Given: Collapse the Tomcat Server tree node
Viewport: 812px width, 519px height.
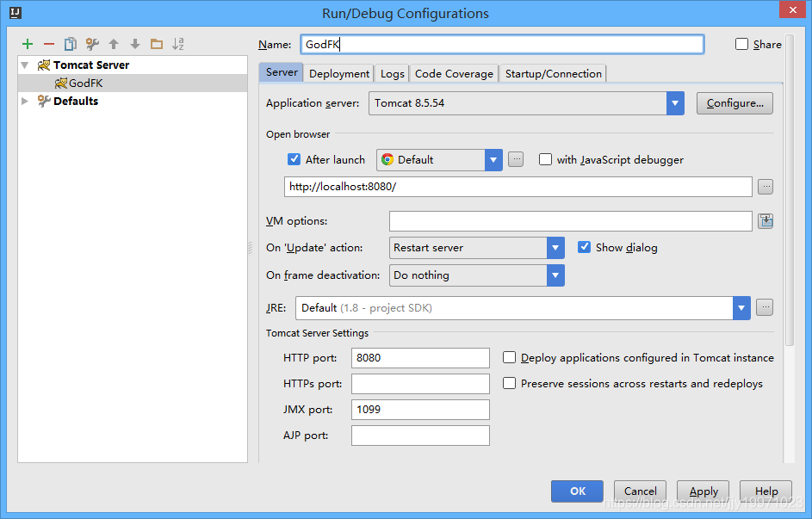Looking at the screenshot, I should pos(24,65).
